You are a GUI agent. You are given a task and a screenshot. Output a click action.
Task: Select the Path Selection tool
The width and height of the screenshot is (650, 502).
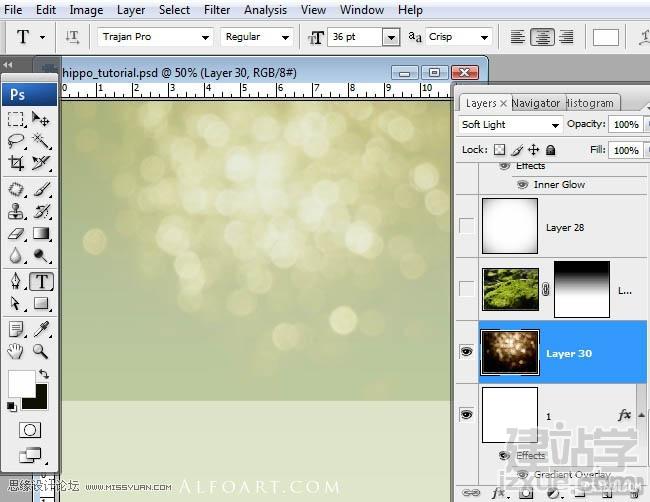point(16,303)
